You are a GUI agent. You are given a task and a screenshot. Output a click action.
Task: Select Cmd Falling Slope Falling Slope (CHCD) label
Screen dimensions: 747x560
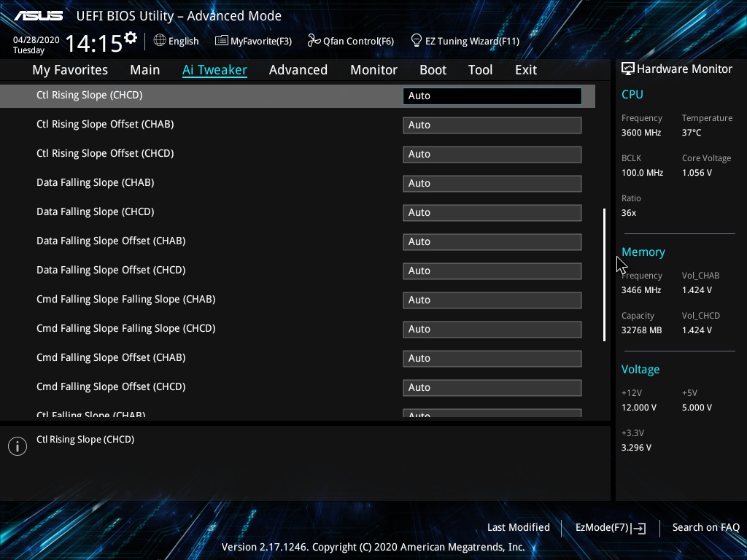coord(125,328)
